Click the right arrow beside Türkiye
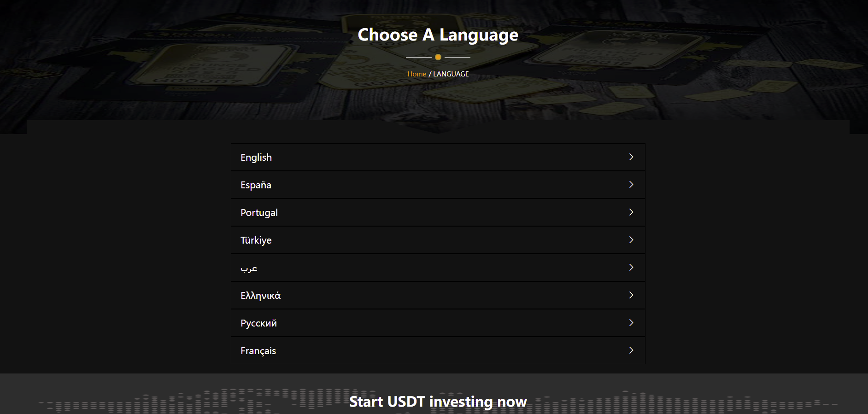 tap(631, 240)
